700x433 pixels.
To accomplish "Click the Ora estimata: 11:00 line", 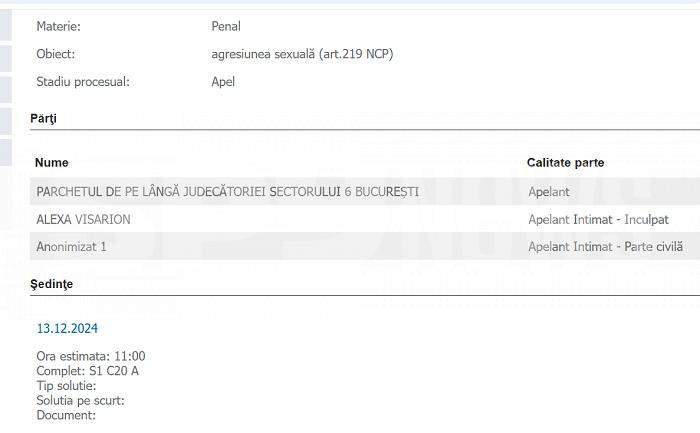I will [x=91, y=356].
